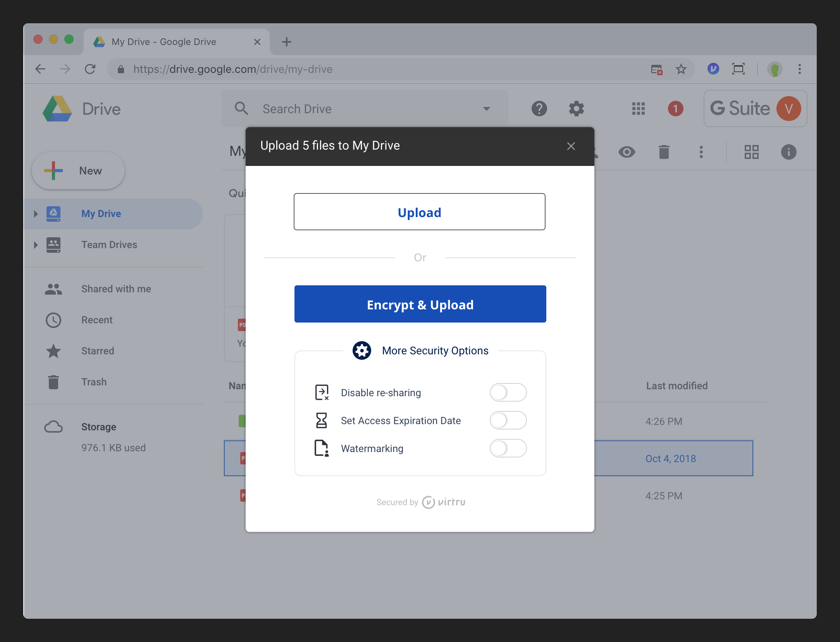Viewport: 840px width, 642px height.
Task: Click the browser forward arrow
Action: [65, 69]
